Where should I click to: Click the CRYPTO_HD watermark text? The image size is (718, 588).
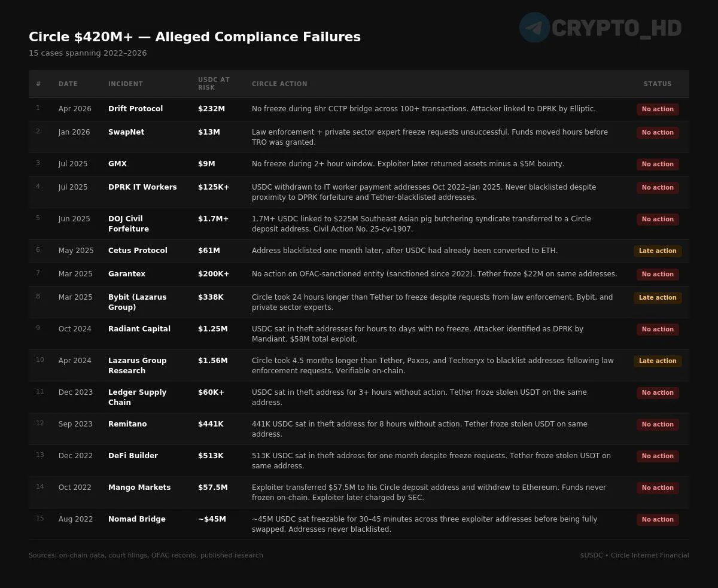[616, 28]
